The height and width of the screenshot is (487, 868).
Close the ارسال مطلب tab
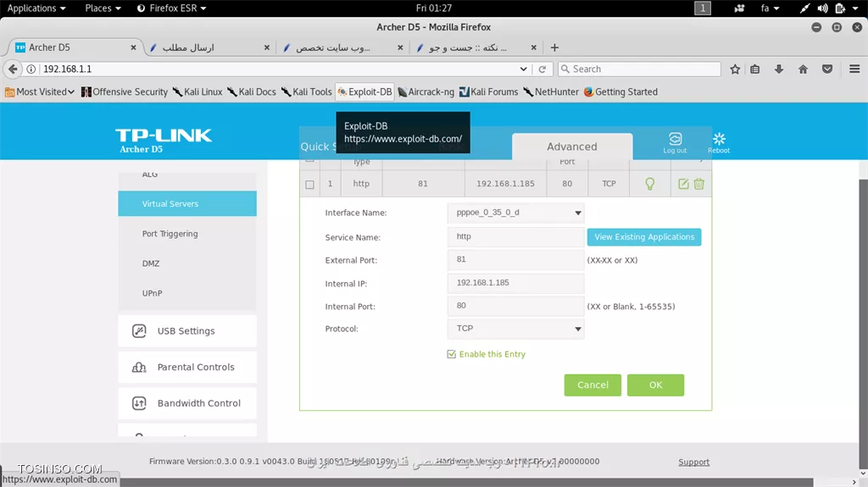click(x=267, y=47)
